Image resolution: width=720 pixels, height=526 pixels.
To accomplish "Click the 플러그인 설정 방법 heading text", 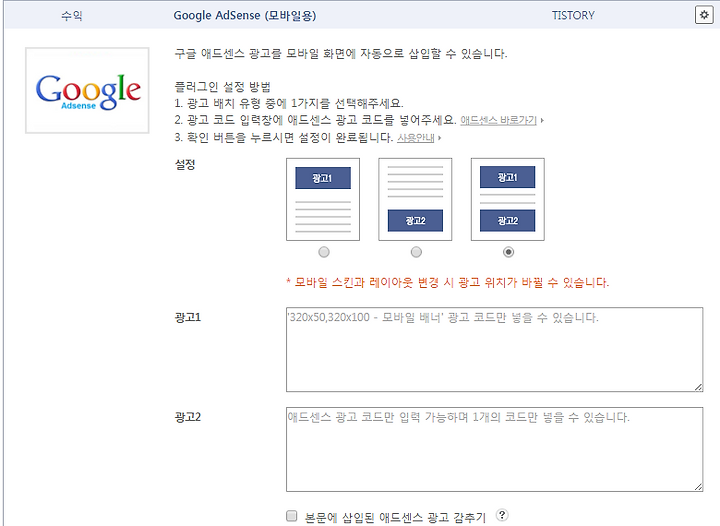I will (223, 87).
